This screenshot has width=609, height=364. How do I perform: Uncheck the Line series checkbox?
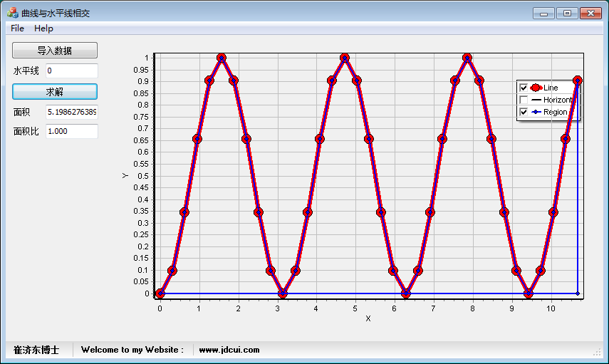tap(524, 88)
